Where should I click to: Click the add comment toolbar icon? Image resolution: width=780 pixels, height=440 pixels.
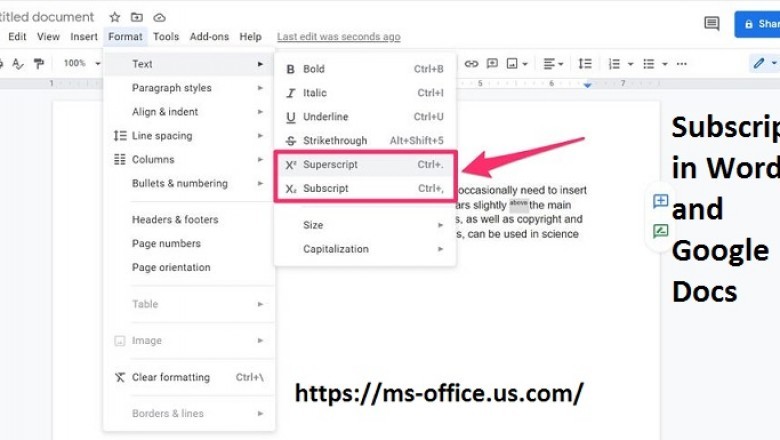click(x=492, y=64)
